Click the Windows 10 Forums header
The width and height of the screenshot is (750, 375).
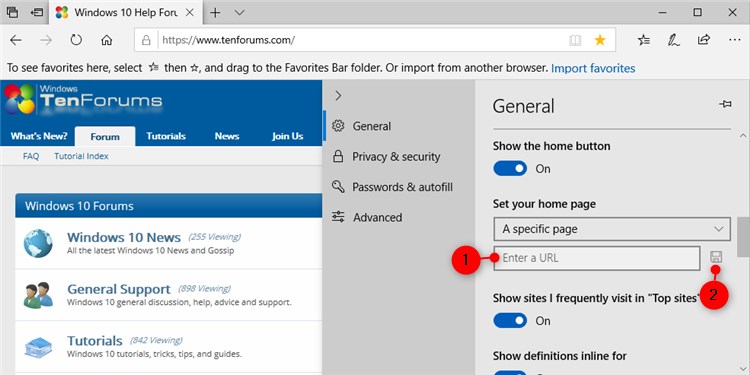pos(168,206)
